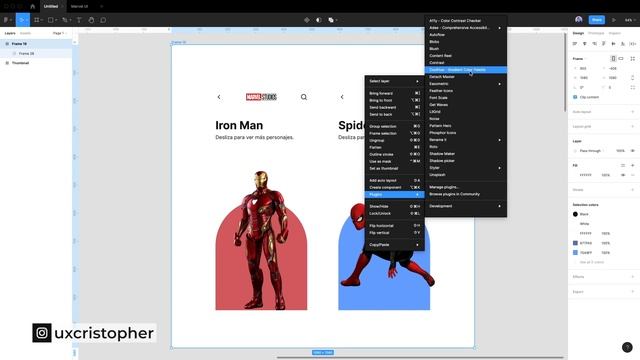Choose Bring forward in context menu
The image size is (640, 360).
tap(394, 93)
